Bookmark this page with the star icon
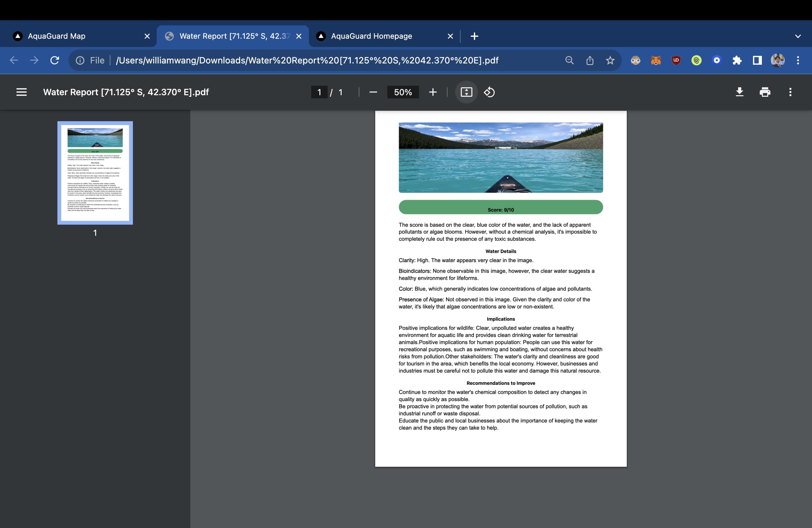Viewport: 812px width, 528px height. pyautogui.click(x=610, y=60)
